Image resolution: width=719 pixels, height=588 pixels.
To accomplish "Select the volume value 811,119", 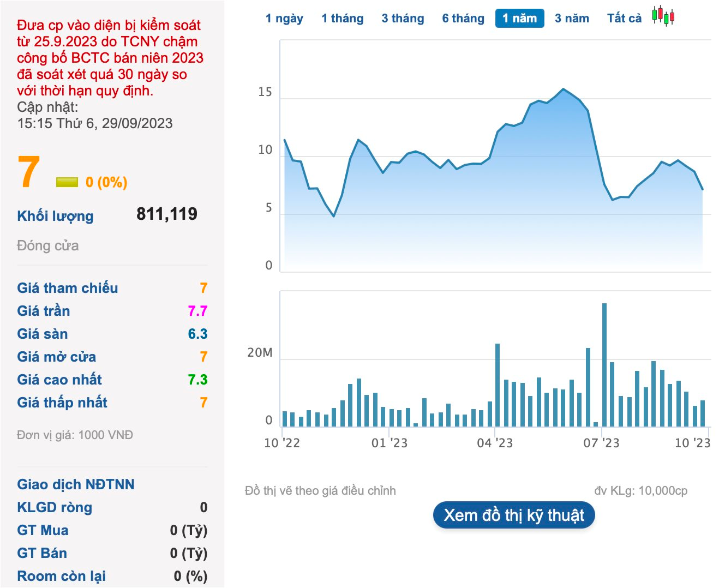I will coord(167,214).
